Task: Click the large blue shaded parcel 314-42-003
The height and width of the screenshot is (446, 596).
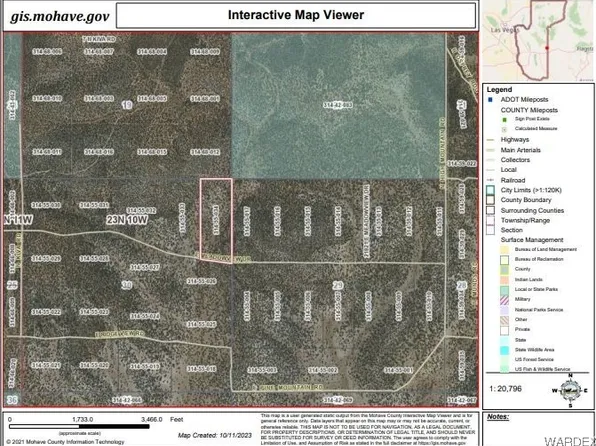Action: pyautogui.click(x=338, y=105)
